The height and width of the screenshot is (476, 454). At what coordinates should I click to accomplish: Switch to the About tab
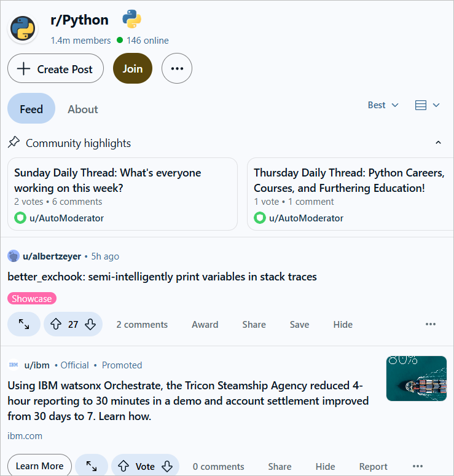point(83,109)
